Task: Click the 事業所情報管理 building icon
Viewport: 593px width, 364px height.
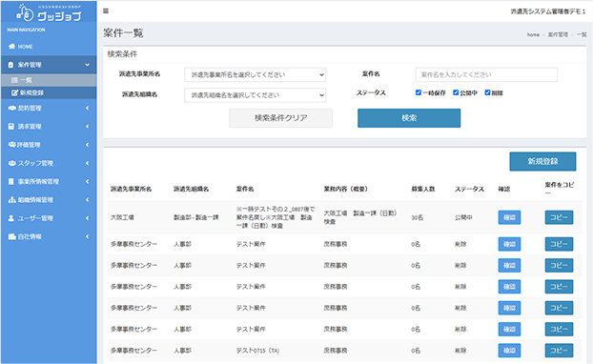Action: (x=11, y=181)
